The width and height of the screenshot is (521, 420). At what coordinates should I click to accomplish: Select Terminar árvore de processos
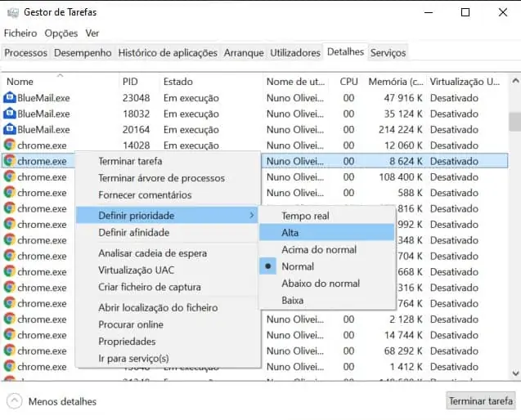tap(161, 178)
